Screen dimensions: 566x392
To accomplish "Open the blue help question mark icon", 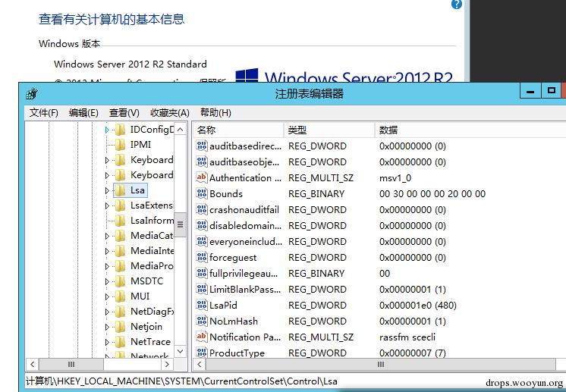I will pos(457,5).
